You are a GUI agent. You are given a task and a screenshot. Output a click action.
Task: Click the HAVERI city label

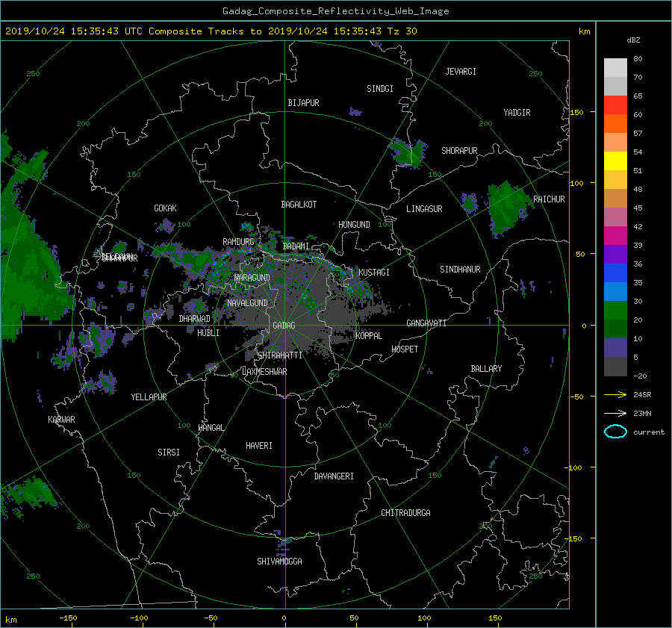(x=259, y=446)
